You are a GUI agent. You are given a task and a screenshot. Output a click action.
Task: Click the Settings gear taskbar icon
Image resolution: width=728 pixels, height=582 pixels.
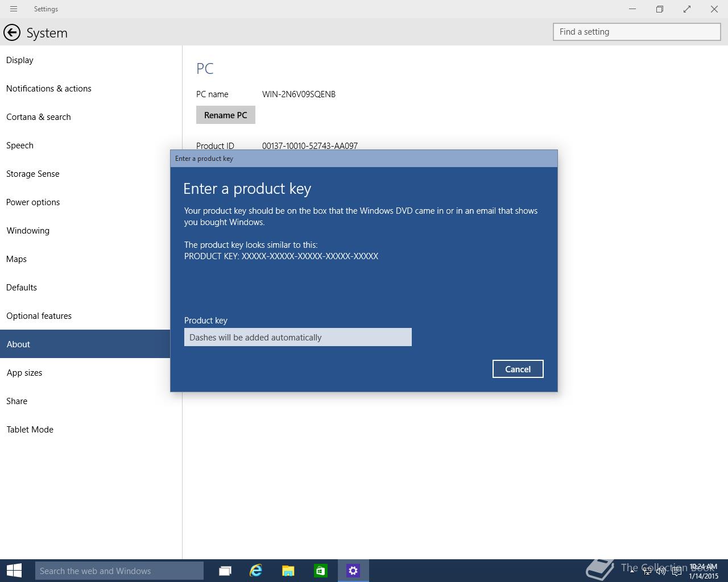353,571
